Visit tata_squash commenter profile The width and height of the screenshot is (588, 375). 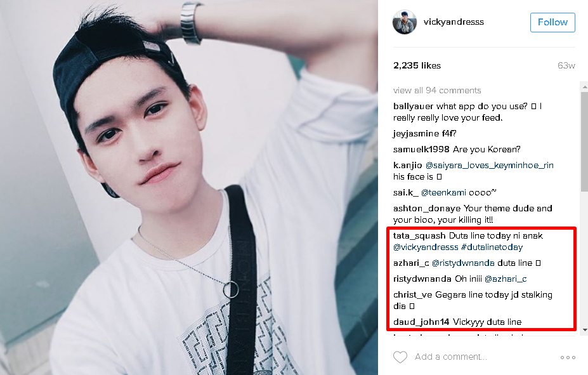(x=419, y=236)
